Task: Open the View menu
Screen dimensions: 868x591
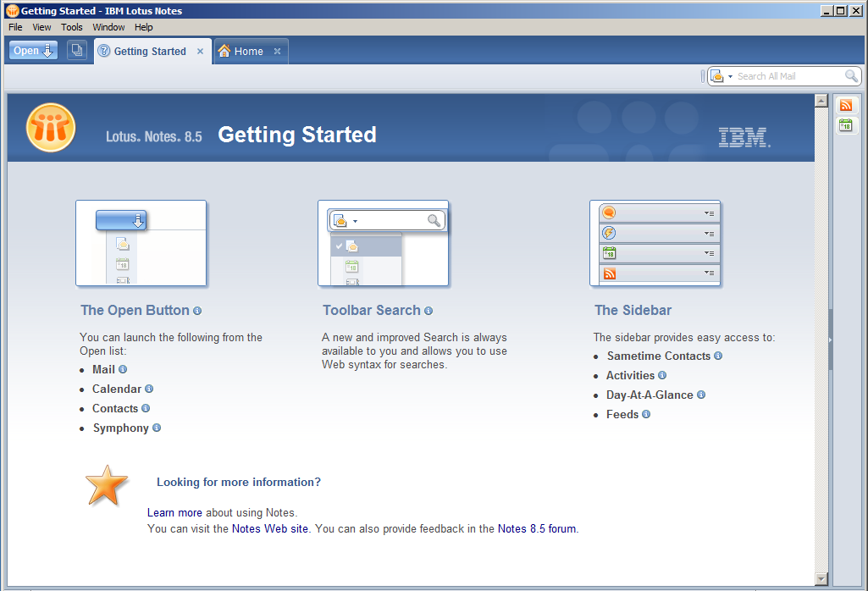Action: point(41,27)
